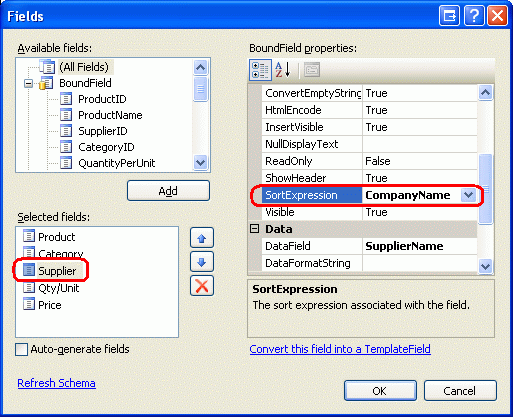This screenshot has height=417, width=513.
Task: Click the OK button
Action: [x=380, y=391]
